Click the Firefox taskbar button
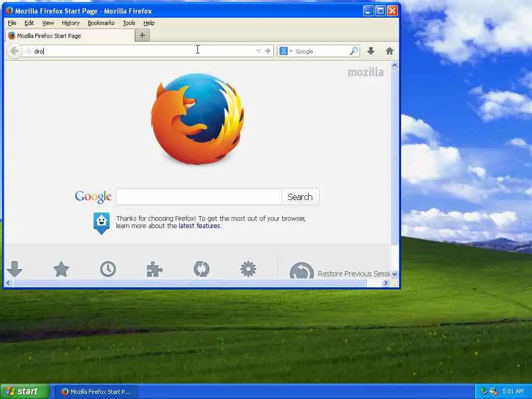The image size is (532, 399). click(x=97, y=392)
